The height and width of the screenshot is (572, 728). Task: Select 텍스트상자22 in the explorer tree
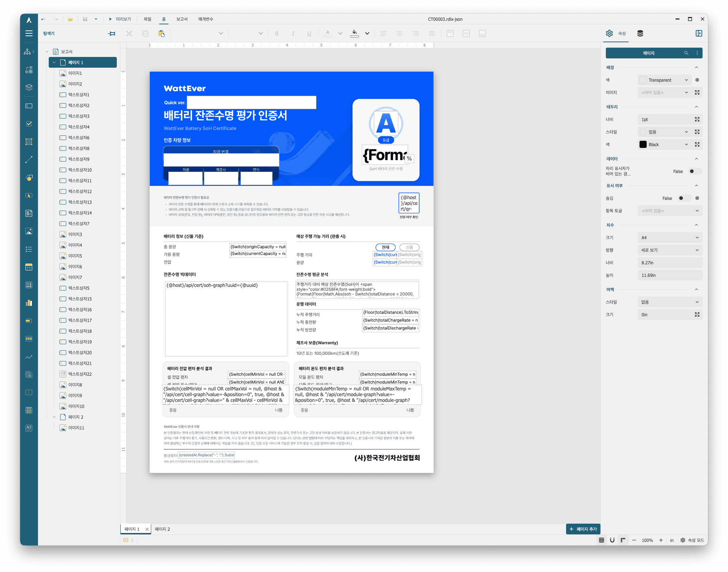[x=80, y=374]
